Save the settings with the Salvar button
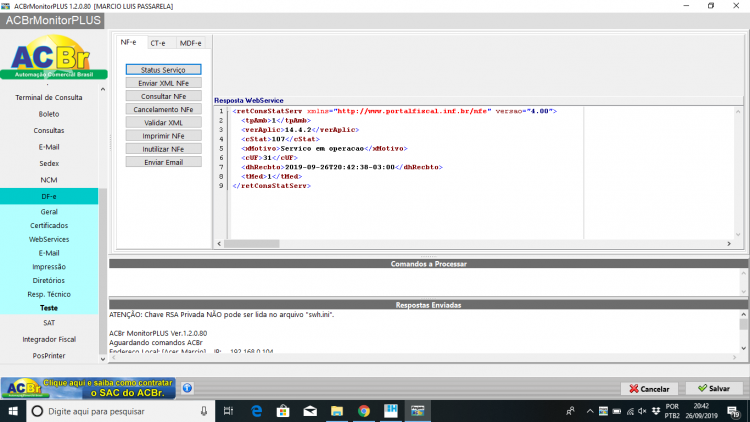This screenshot has height=422, width=750. click(x=714, y=389)
